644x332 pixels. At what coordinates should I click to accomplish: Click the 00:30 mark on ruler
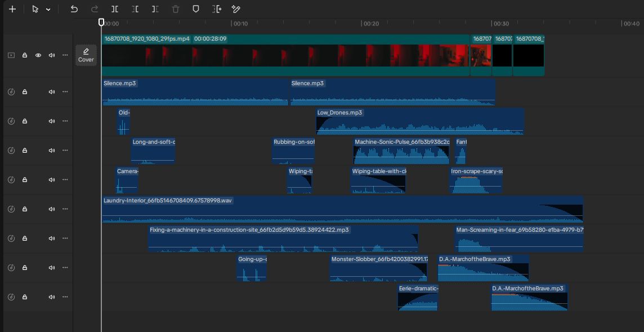click(x=502, y=24)
